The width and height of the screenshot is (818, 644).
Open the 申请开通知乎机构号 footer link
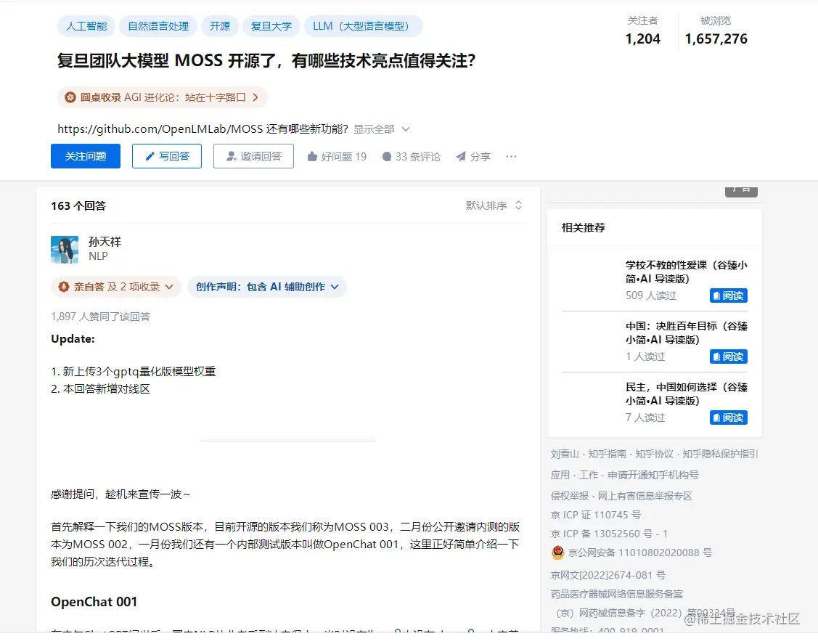point(653,475)
